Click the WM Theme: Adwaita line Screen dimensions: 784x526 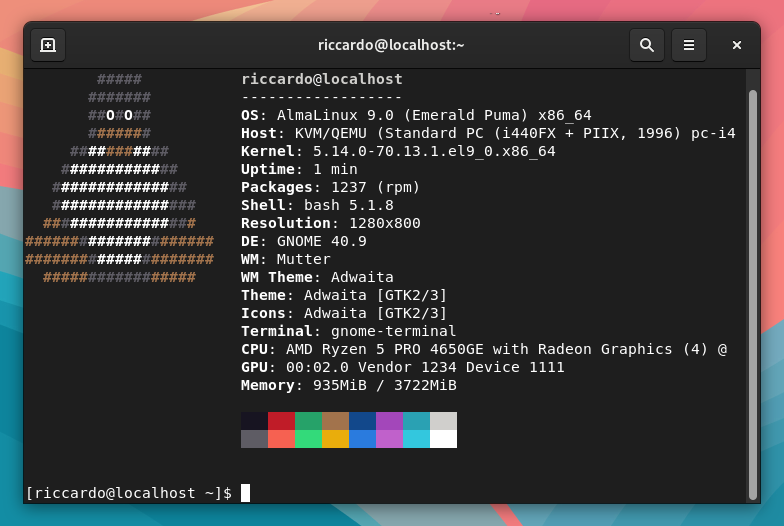[317, 278]
